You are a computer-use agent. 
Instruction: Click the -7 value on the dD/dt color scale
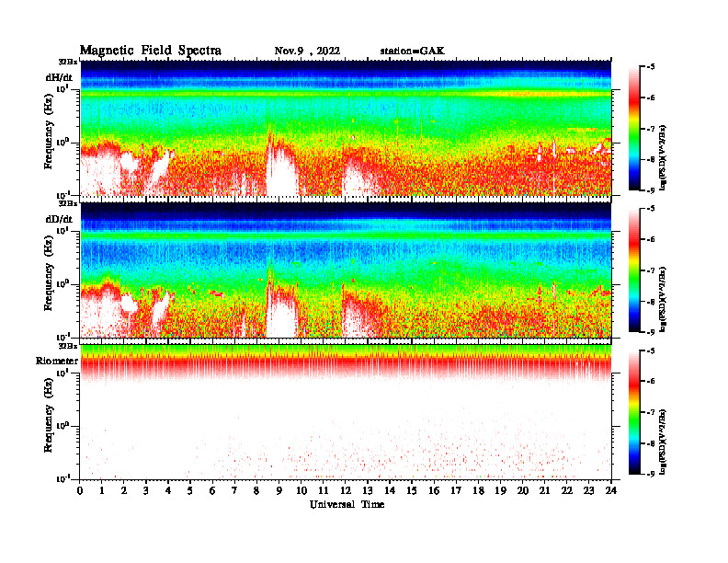click(651, 270)
